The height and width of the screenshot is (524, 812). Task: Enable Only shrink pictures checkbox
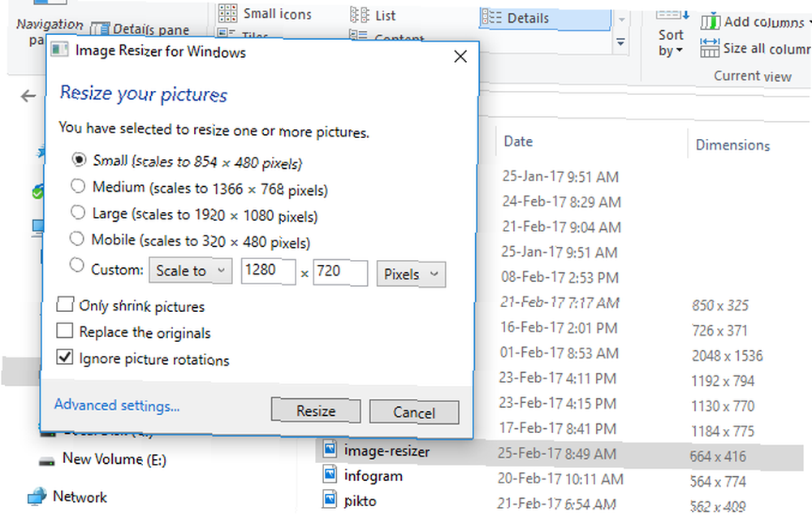[x=65, y=304]
